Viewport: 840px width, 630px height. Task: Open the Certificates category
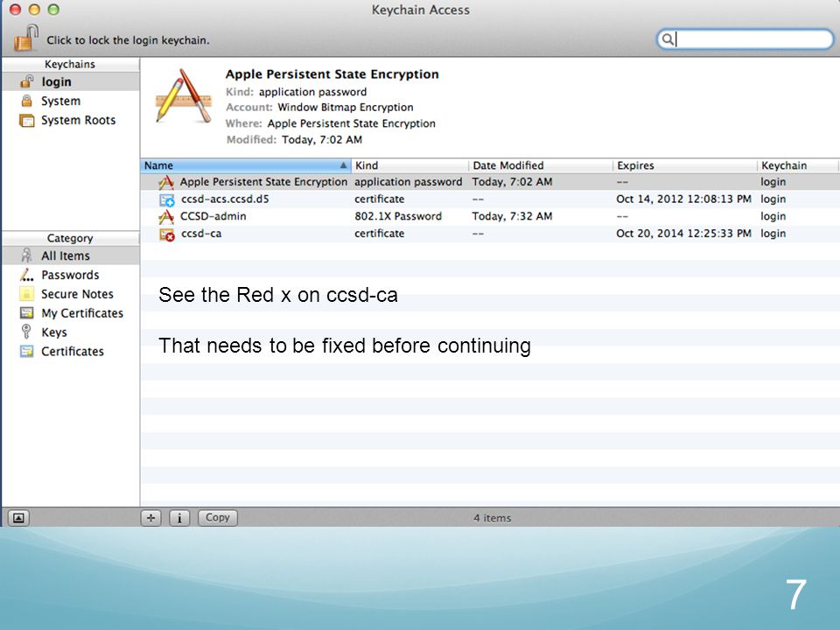point(71,352)
